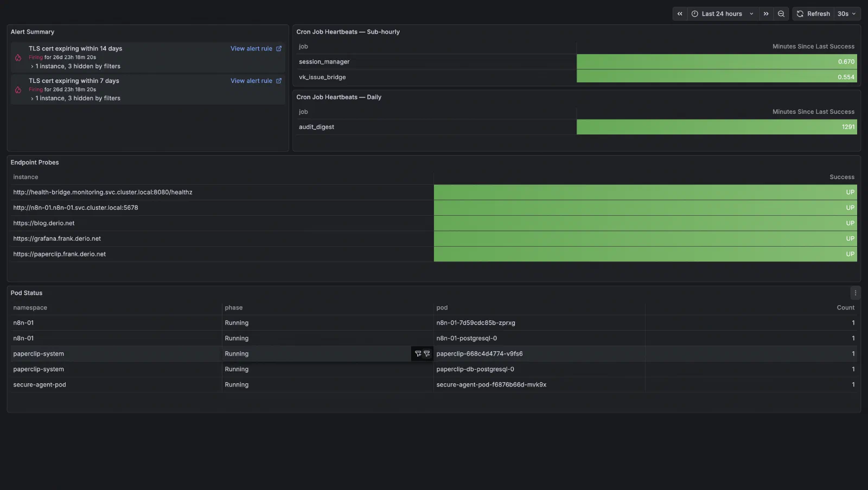
Task: Click the firing icon of 14 days alert
Action: (x=18, y=57)
